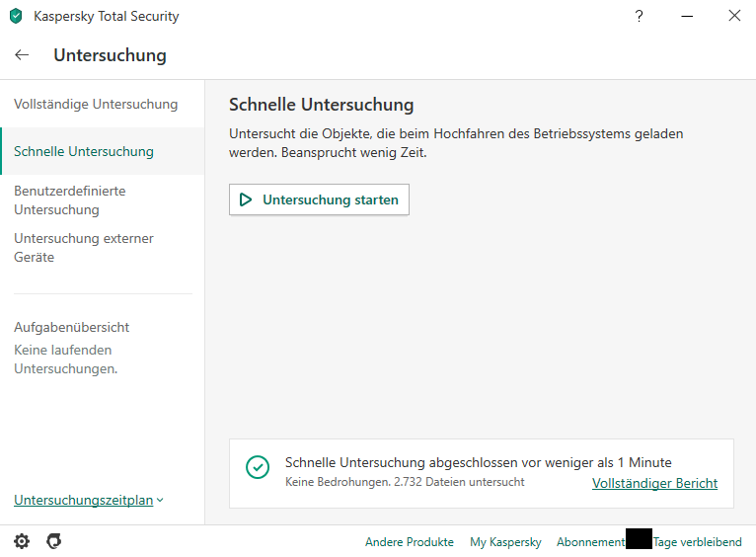Viewport: 756px width, 557px height.
Task: Open help with the question mark icon
Action: [x=639, y=16]
